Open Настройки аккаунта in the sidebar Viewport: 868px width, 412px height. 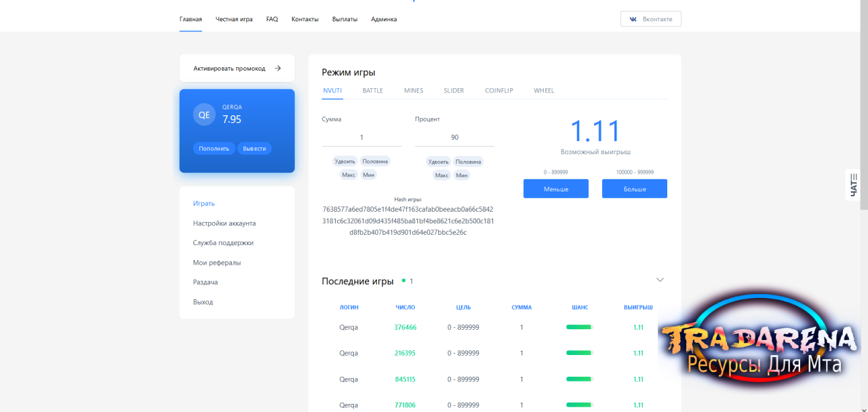tap(224, 223)
